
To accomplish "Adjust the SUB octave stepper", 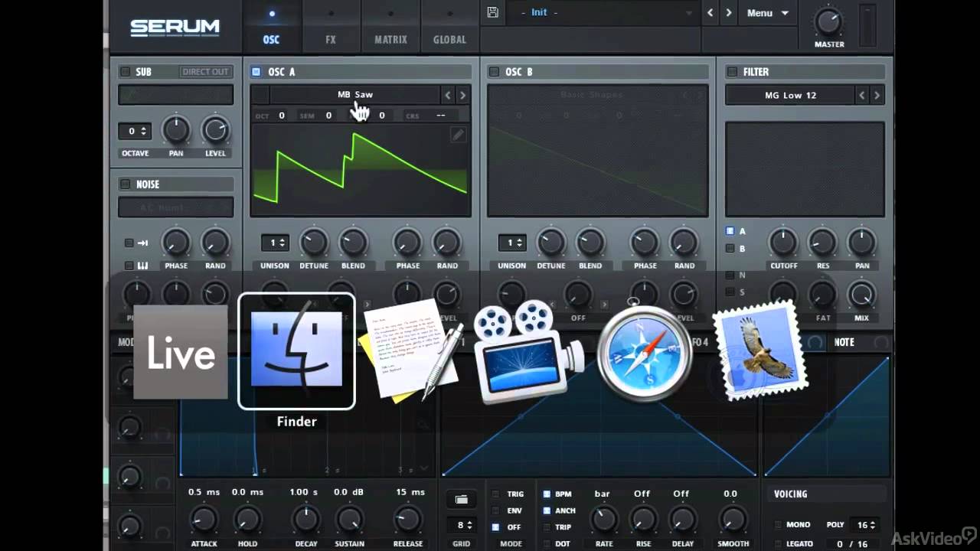I will pyautogui.click(x=135, y=131).
